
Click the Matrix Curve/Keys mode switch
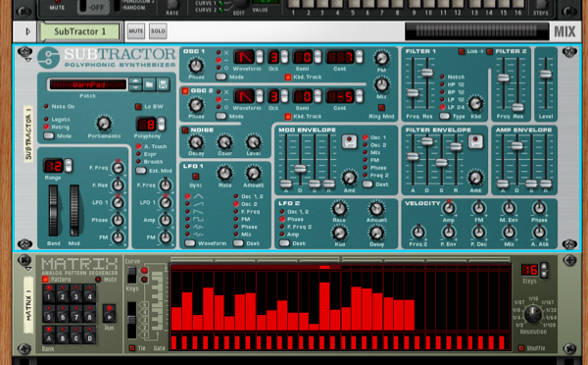click(131, 276)
